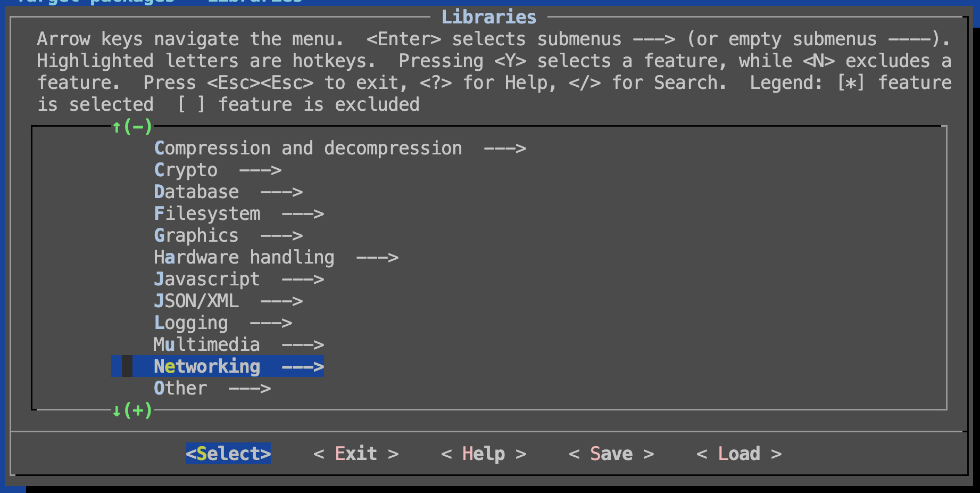The width and height of the screenshot is (980, 493).
Task: Select the Filesystem libraries entry
Action: [x=207, y=213]
